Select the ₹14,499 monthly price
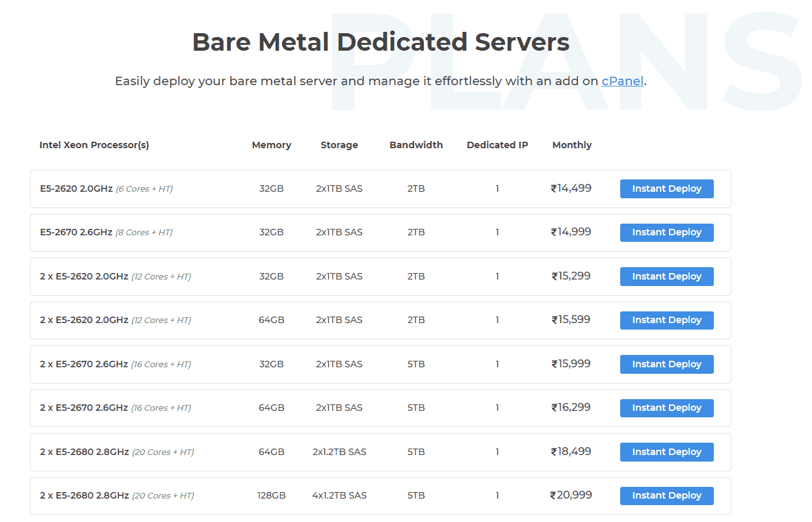This screenshot has width=812, height=522. [571, 189]
